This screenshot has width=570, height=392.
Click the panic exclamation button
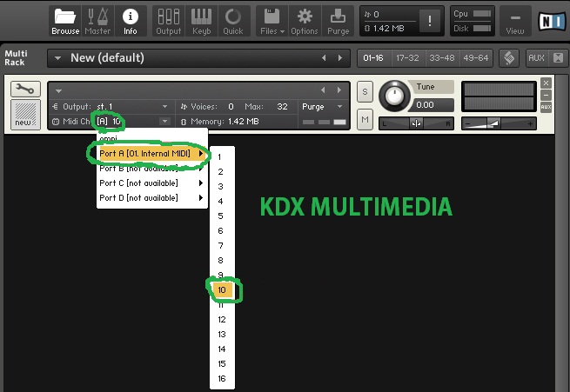[x=430, y=21]
